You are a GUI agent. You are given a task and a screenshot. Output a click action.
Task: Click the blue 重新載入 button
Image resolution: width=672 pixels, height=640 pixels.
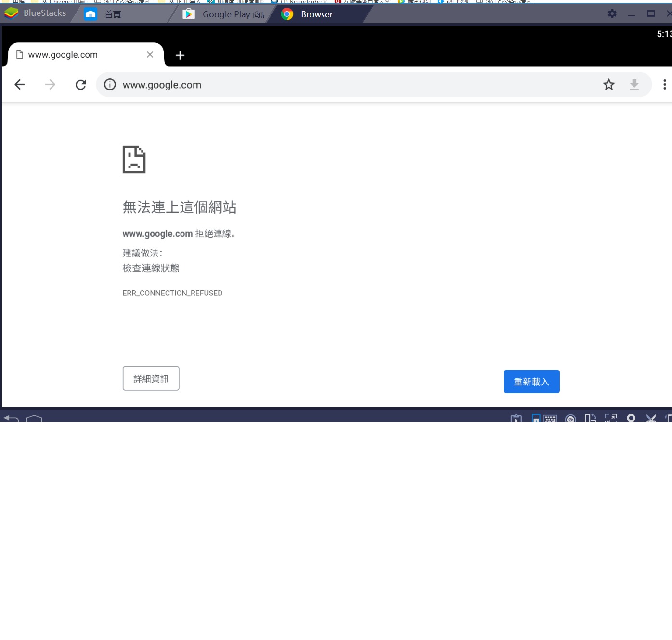coord(532,382)
